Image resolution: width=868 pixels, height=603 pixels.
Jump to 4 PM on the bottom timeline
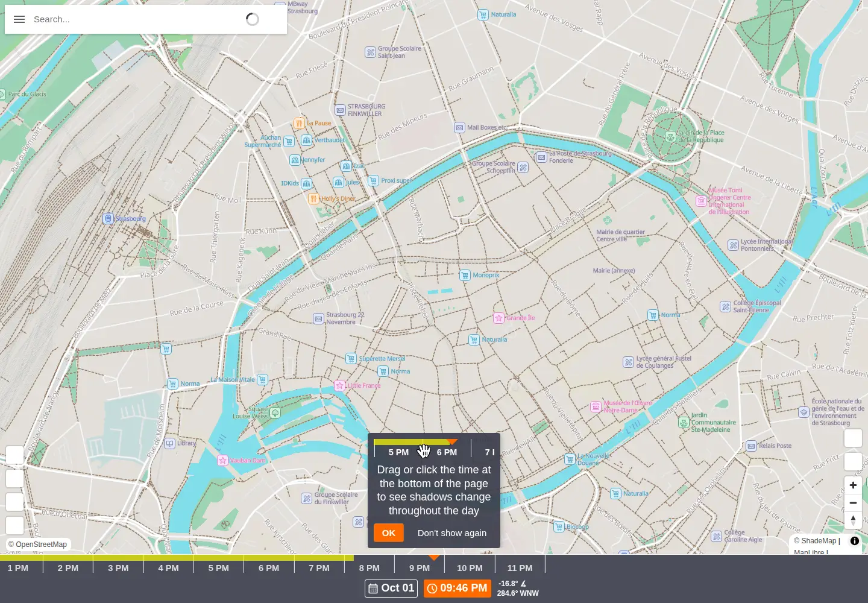[x=168, y=568]
